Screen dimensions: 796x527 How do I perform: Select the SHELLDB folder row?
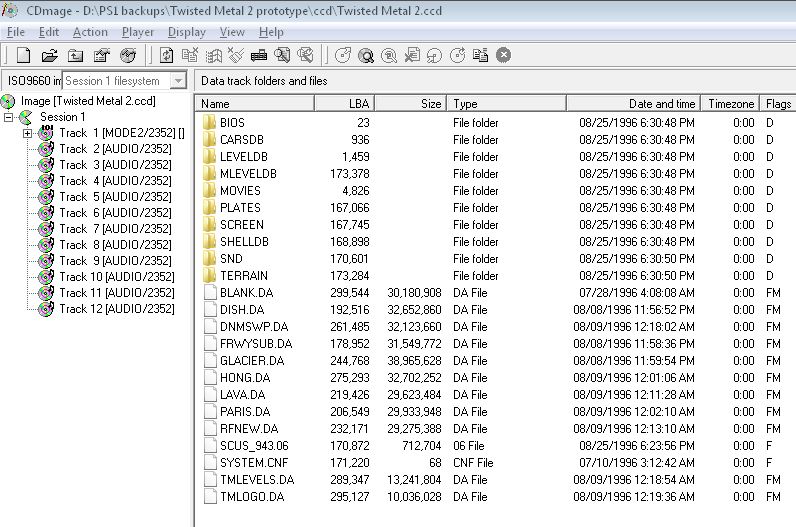[x=495, y=242]
